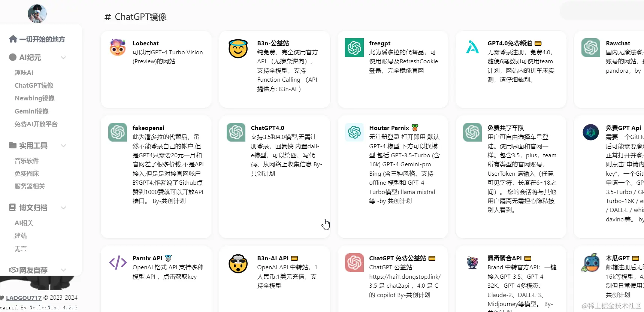
Task: Click the search field at top right
Action: pyautogui.click(x=602, y=11)
